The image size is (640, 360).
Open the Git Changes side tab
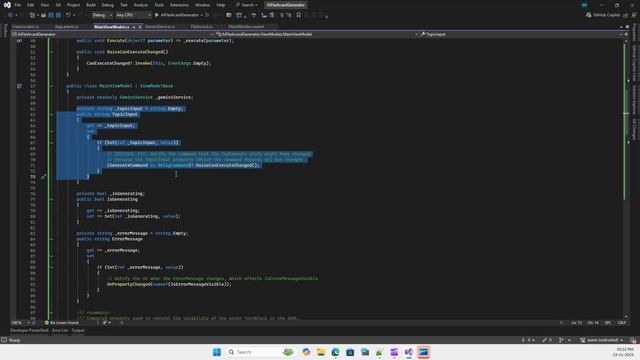(x=634, y=129)
